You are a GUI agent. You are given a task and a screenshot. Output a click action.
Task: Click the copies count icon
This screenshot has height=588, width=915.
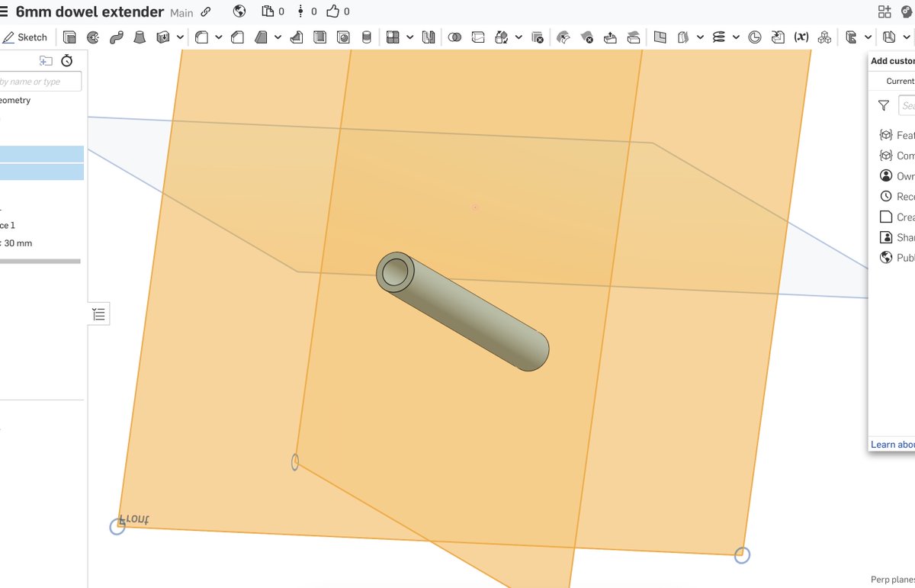[268, 11]
